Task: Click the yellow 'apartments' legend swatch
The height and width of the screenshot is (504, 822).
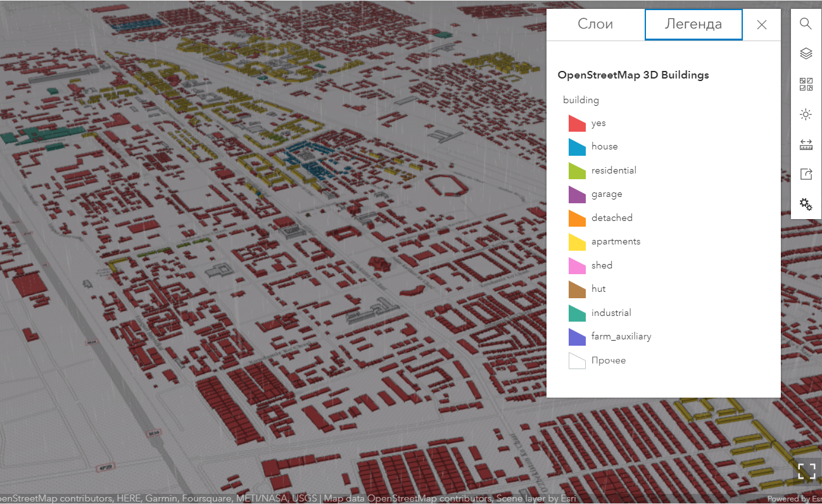Action: (x=577, y=242)
